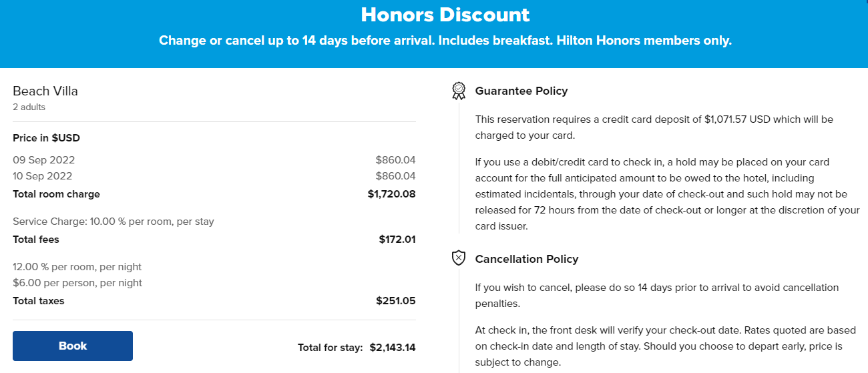The width and height of the screenshot is (868, 373).
Task: Click the Cancellation Policy heading
Action: pyautogui.click(x=527, y=259)
